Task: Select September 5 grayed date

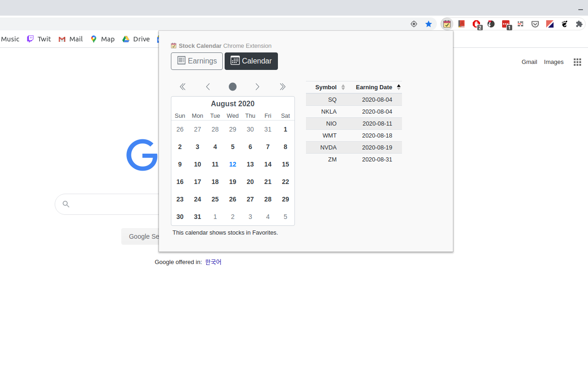Action: pos(285,217)
